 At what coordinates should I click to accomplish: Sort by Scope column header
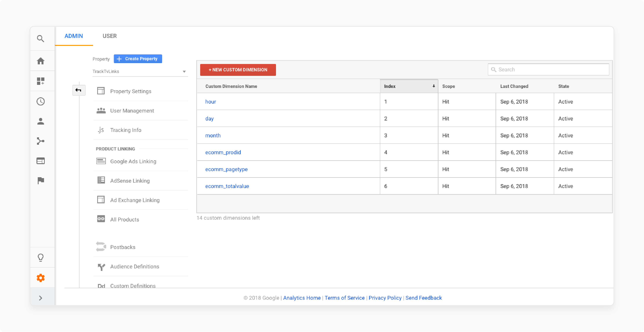[x=448, y=86]
